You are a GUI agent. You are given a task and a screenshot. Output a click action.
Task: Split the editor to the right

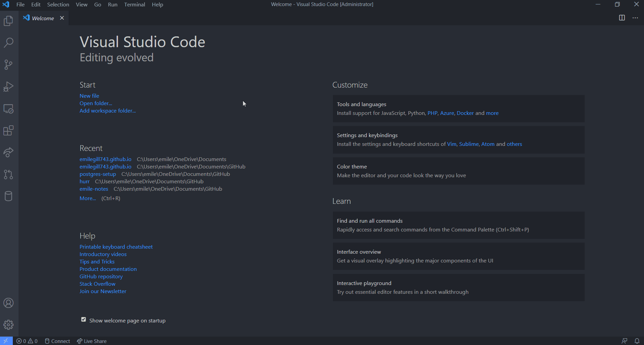tap(622, 18)
